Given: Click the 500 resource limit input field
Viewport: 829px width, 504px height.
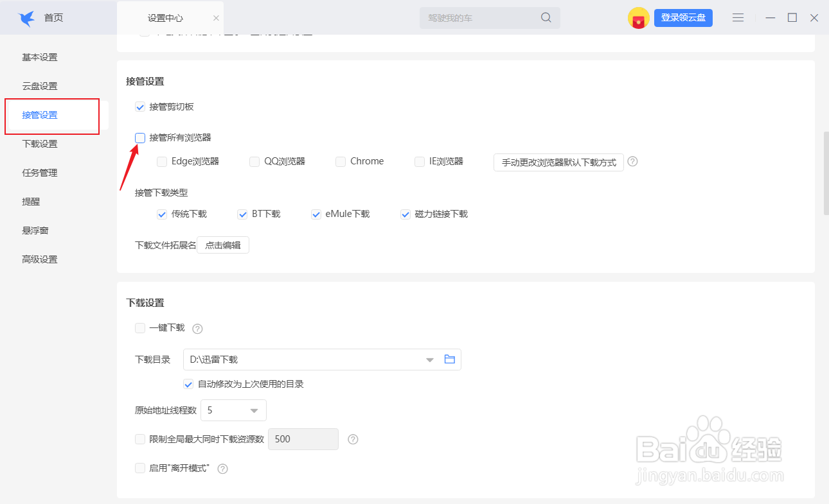Looking at the screenshot, I should tap(303, 439).
